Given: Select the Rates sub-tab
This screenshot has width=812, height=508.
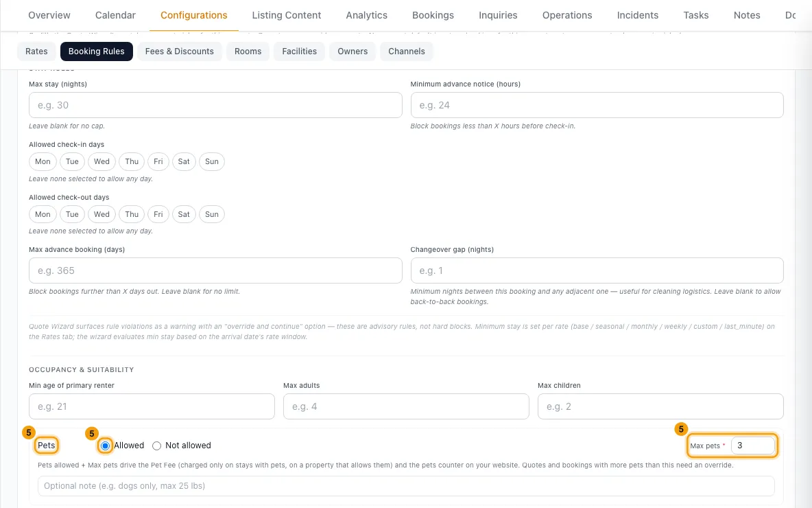Looking at the screenshot, I should 36,51.
